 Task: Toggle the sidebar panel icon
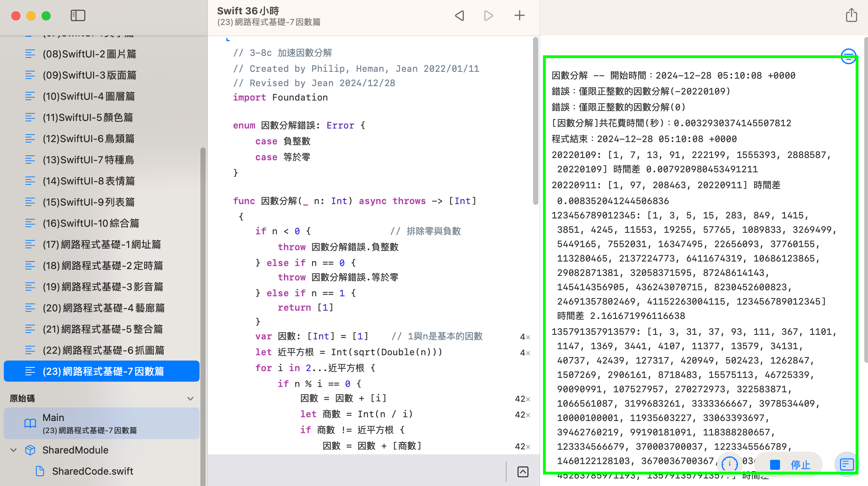(x=78, y=15)
